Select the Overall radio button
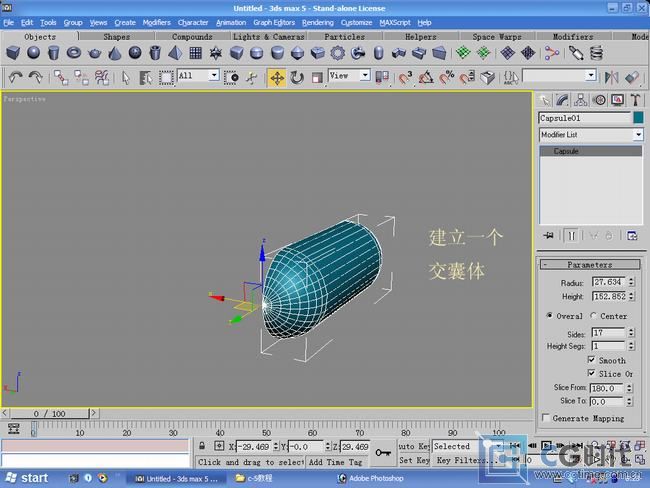The width and height of the screenshot is (650, 488). click(549, 316)
